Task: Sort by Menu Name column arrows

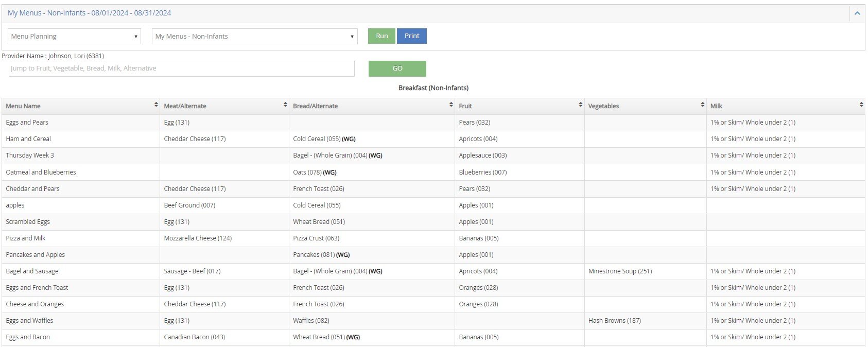Action: click(x=156, y=105)
